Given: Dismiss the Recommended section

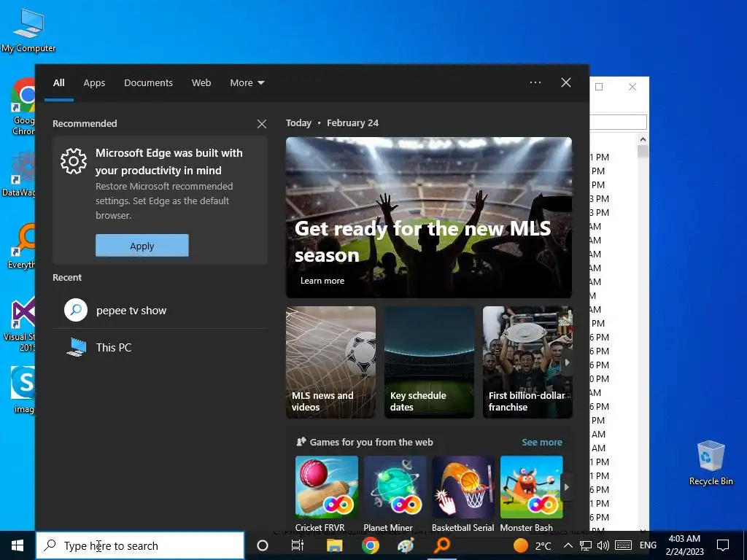Looking at the screenshot, I should coord(262,124).
